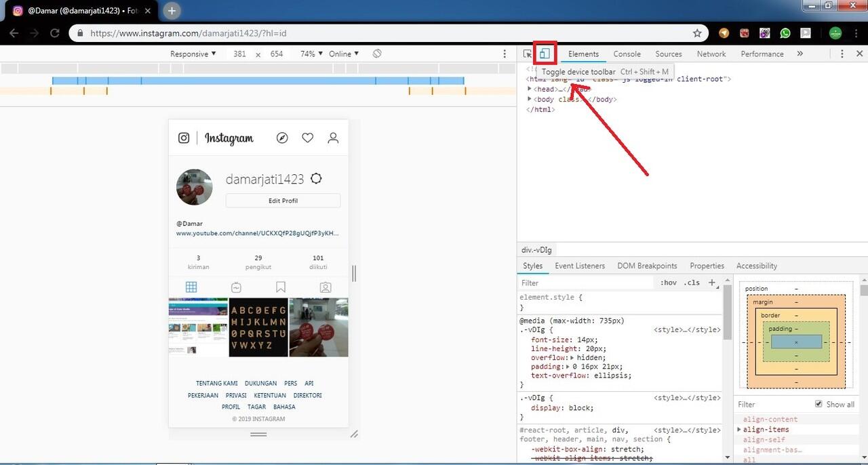Open the profile settings gear icon
Viewport: 868px width, 465px height.
coord(316,179)
